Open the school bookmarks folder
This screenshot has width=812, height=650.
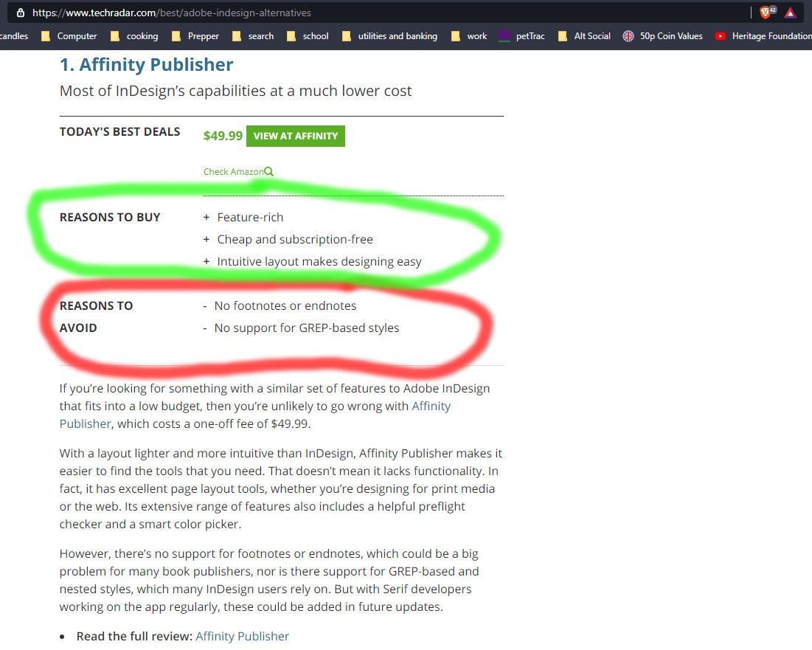(x=308, y=35)
